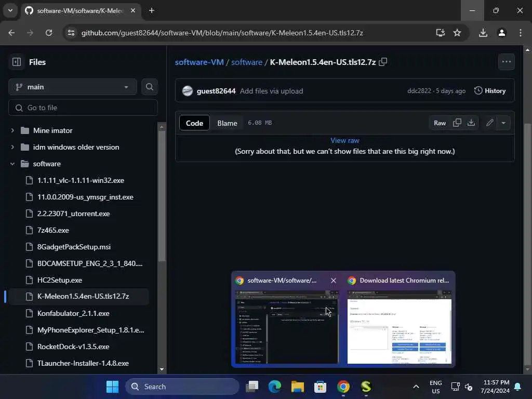Close software-VM window preview thumbnail

[333, 280]
